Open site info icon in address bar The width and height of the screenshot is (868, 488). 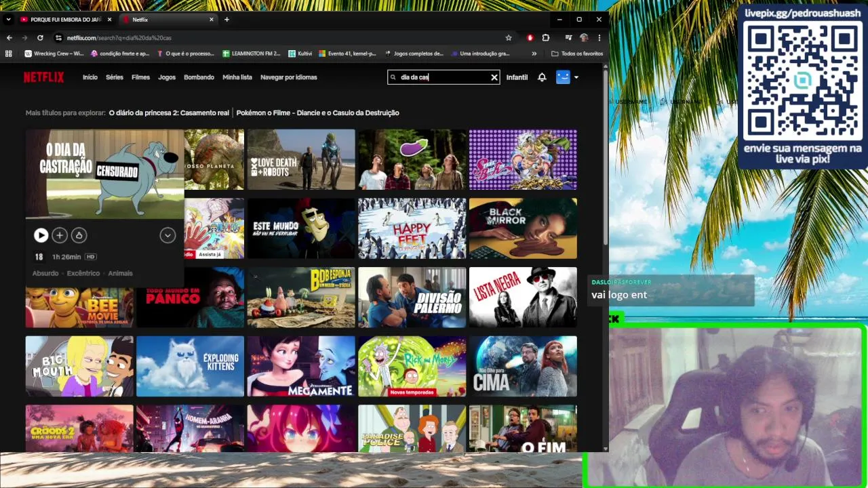[58, 38]
